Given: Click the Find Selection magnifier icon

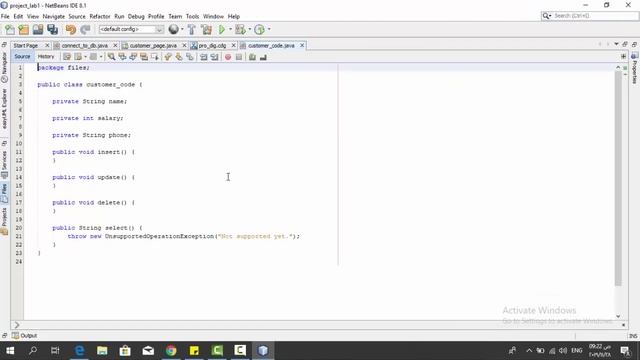Looking at the screenshot, I should [x=111, y=57].
